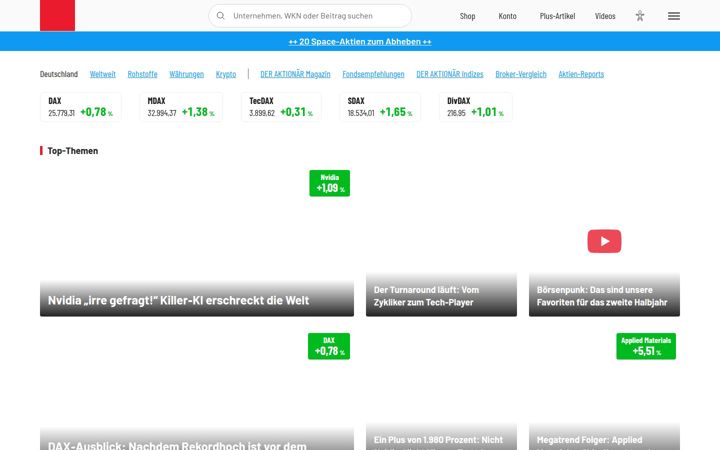Image resolution: width=720 pixels, height=450 pixels.
Task: Open DER AKTIONÄR Indizes link
Action: pyautogui.click(x=450, y=74)
